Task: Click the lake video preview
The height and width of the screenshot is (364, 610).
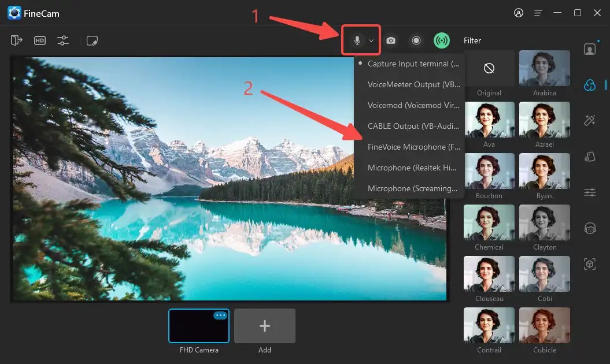Action: pyautogui.click(x=230, y=179)
